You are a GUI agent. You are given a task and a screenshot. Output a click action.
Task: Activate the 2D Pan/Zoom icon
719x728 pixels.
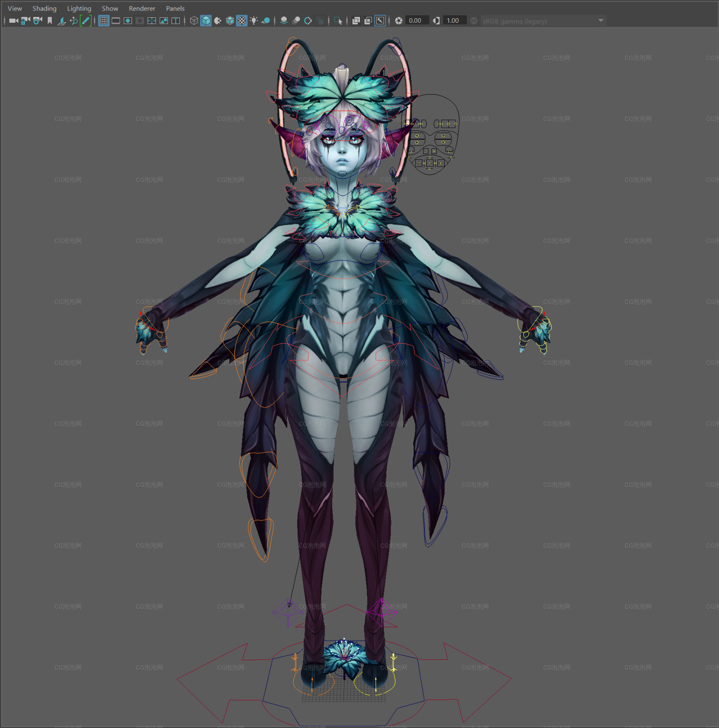click(x=73, y=20)
